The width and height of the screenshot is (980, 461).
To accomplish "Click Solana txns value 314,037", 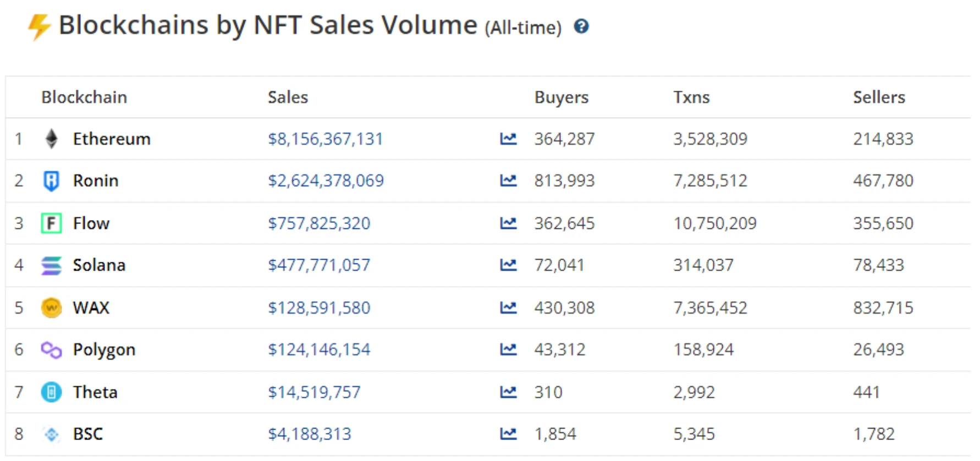I will 703,265.
